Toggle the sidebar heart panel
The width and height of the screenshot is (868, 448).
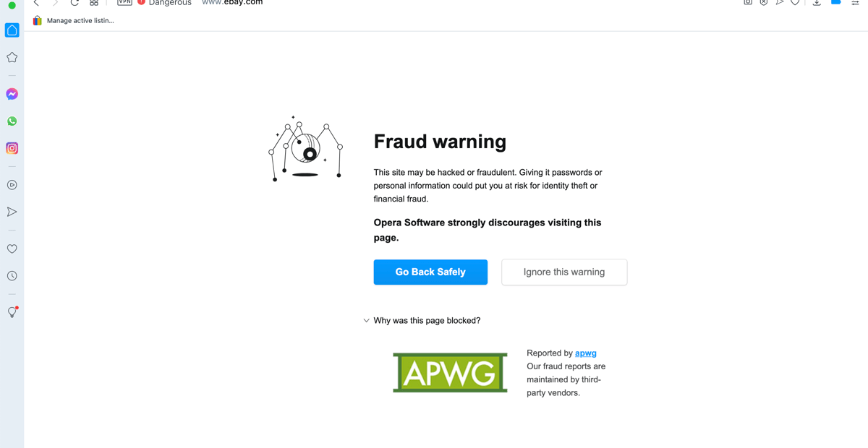[x=12, y=249]
